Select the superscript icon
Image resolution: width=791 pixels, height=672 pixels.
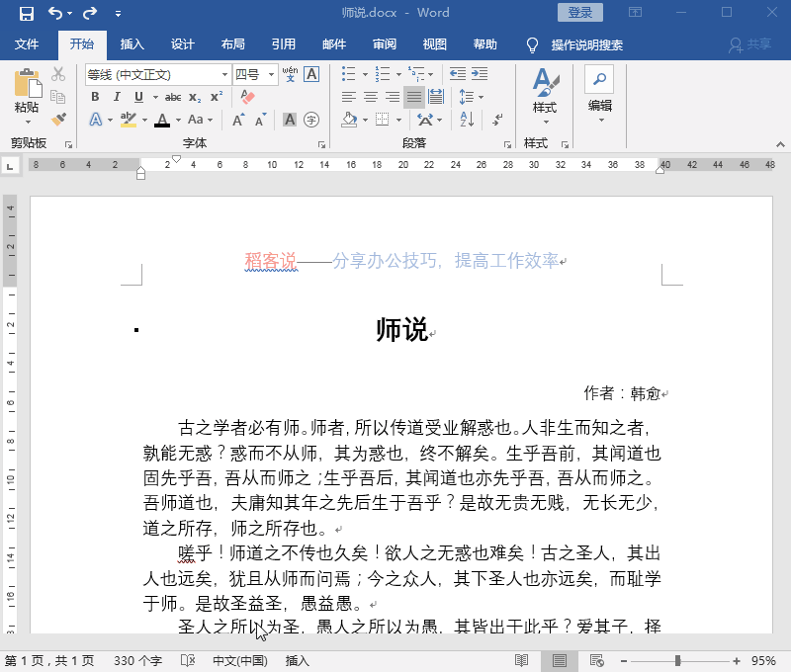[215, 97]
